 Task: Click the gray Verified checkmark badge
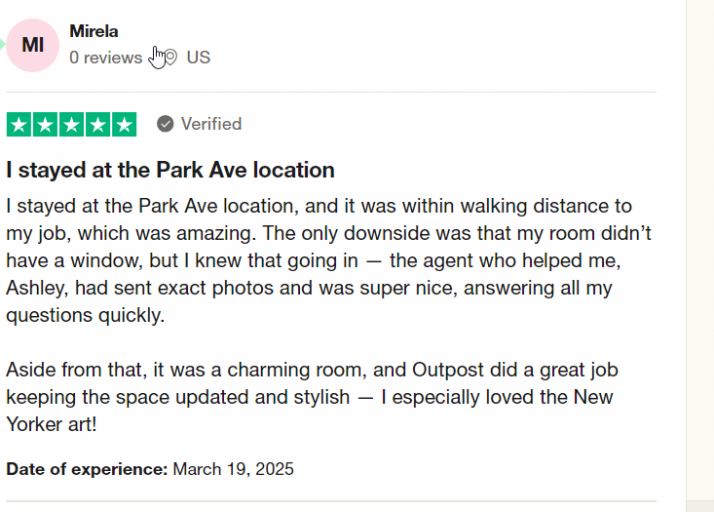click(165, 124)
